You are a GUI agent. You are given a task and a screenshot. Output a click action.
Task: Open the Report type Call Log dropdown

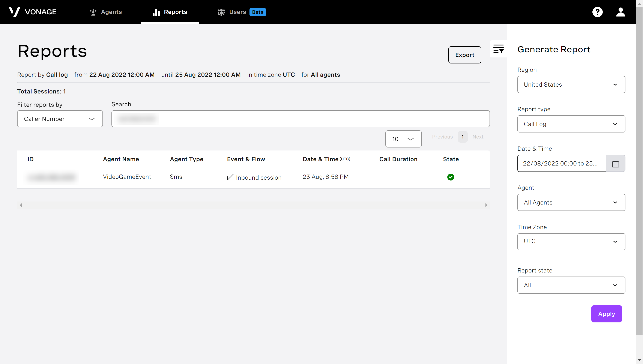[571, 124]
